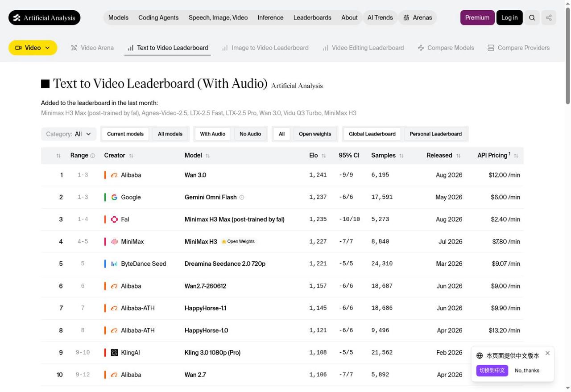
Task: Select the Current models filter
Action: click(125, 134)
